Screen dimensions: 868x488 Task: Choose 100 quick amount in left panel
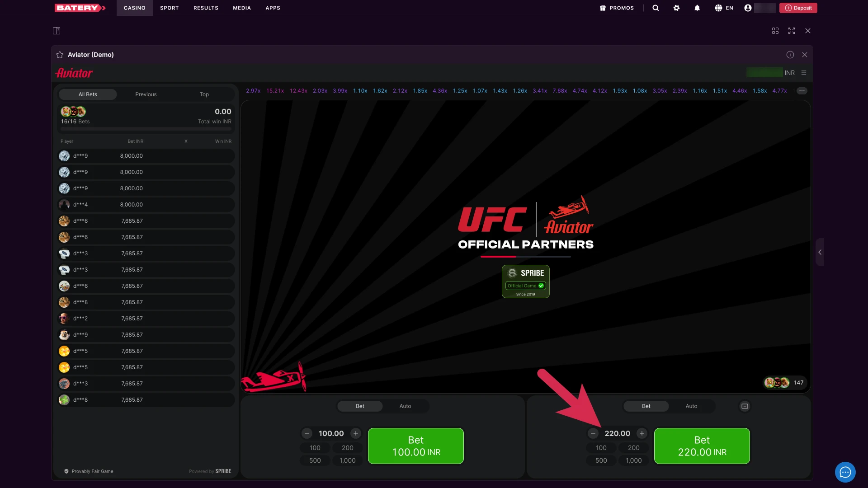coord(315,448)
